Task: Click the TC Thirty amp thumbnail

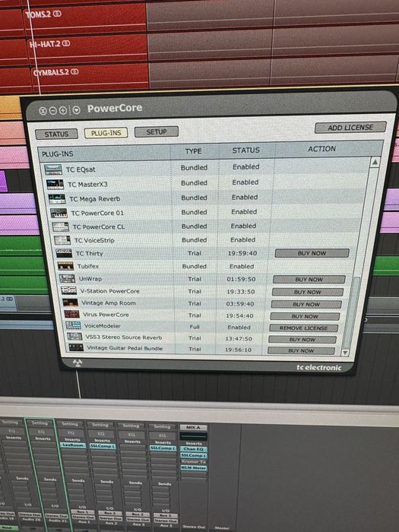Action: coord(64,253)
